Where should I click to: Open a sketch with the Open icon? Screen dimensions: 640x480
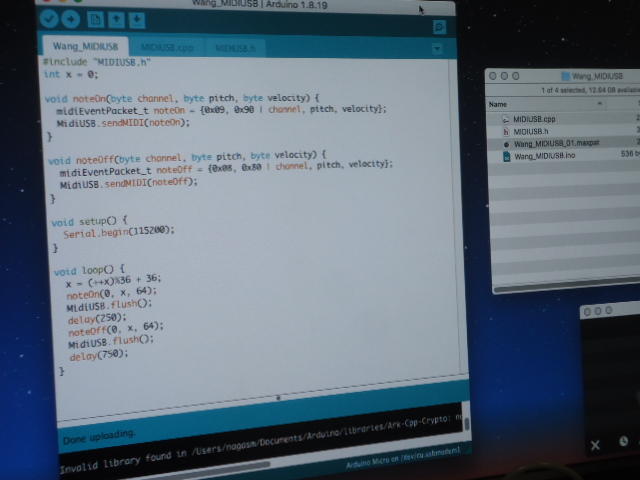pyautogui.click(x=116, y=20)
